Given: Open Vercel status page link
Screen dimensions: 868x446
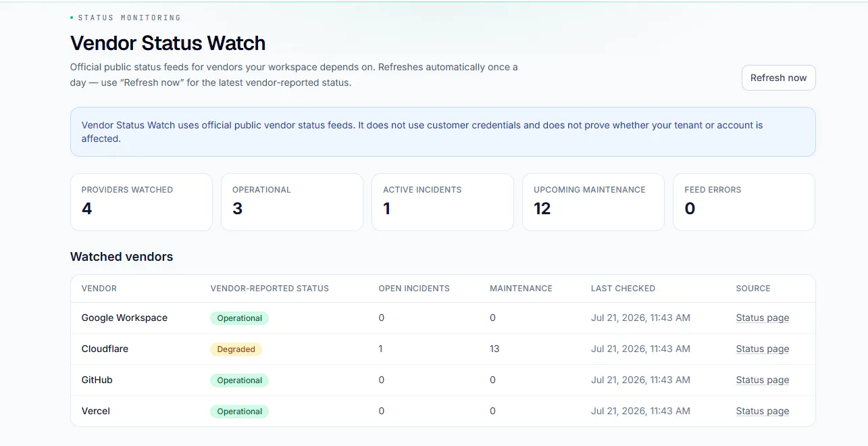Looking at the screenshot, I should coord(762,411).
